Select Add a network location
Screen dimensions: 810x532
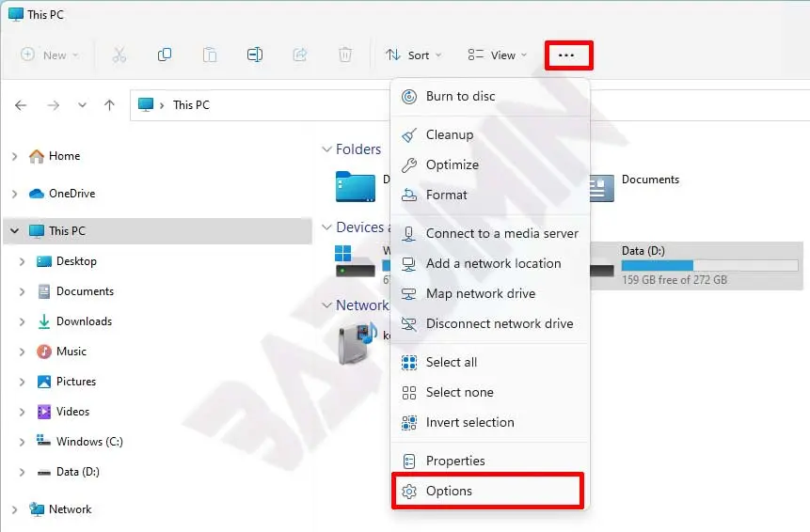(490, 264)
